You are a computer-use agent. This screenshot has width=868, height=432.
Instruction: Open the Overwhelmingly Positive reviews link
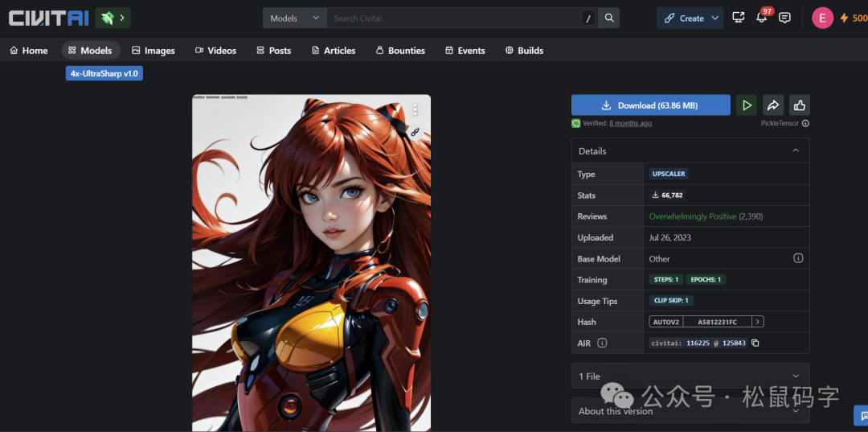click(x=693, y=216)
